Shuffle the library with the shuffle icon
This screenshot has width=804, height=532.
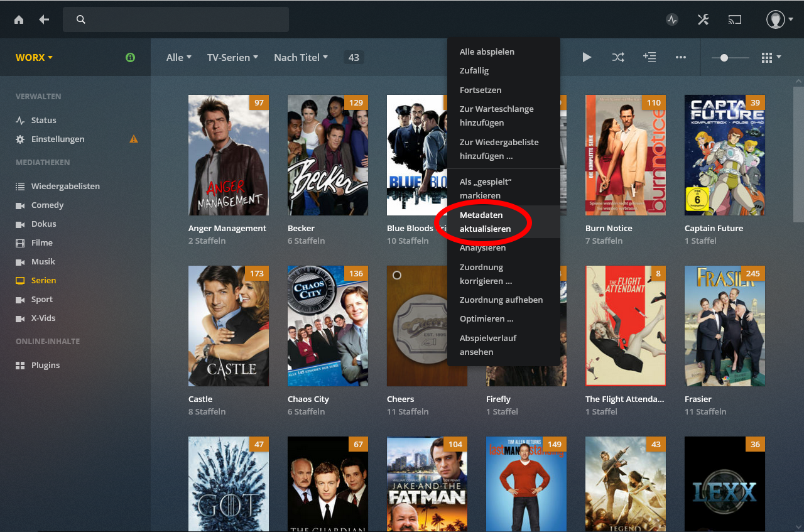click(x=618, y=57)
